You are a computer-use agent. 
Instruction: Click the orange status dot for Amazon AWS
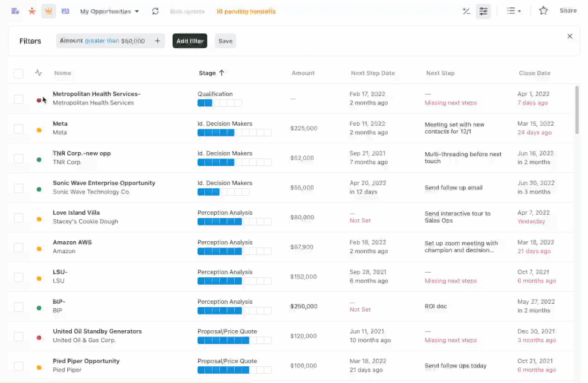tap(39, 249)
